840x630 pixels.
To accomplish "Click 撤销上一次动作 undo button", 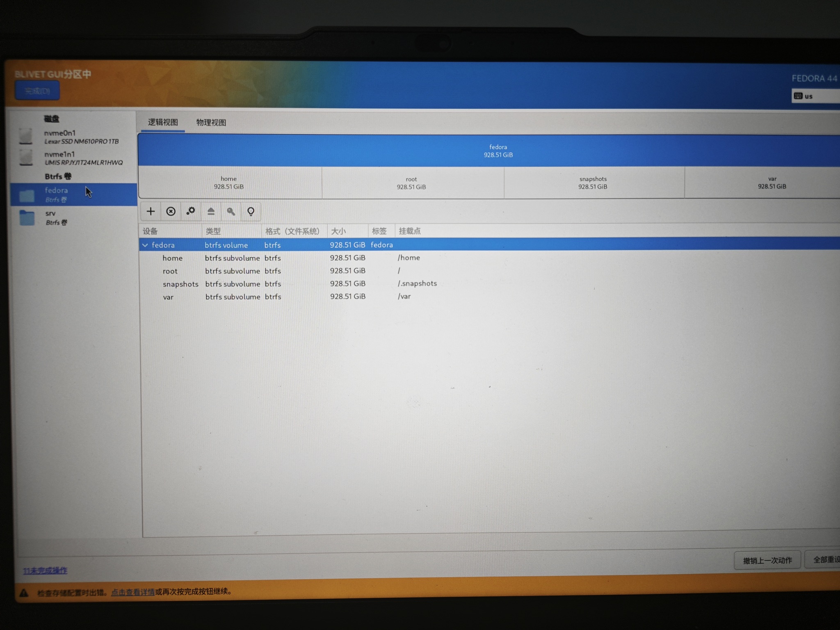I will pos(767,560).
